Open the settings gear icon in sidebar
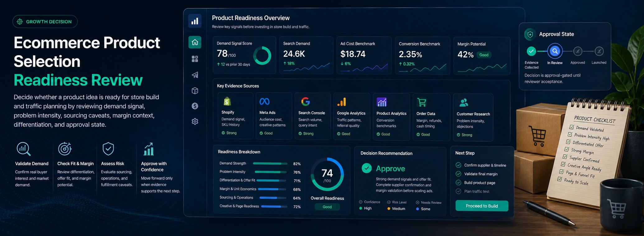 [x=195, y=121]
